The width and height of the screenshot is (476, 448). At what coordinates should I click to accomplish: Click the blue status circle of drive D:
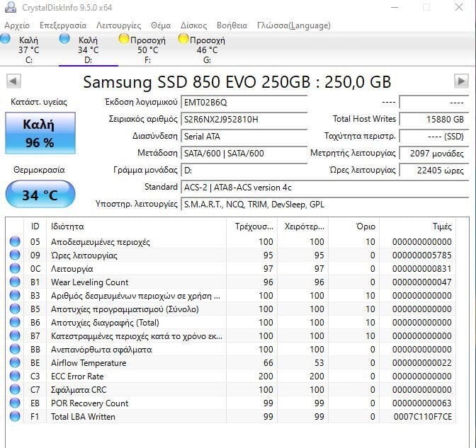click(64, 39)
